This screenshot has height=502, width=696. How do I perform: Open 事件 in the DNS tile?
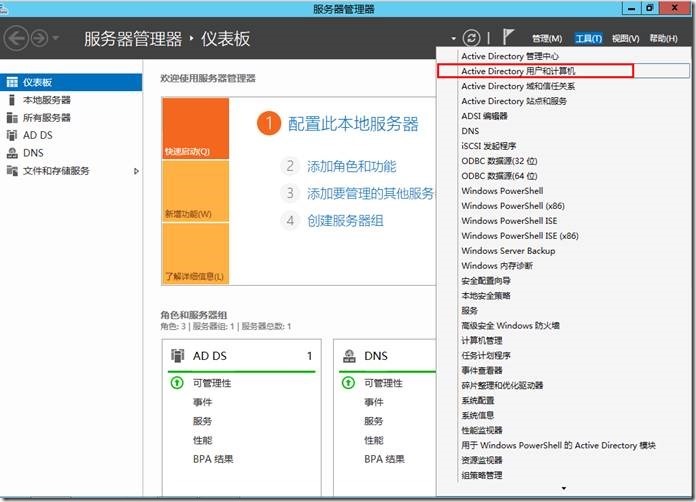pyautogui.click(x=374, y=402)
